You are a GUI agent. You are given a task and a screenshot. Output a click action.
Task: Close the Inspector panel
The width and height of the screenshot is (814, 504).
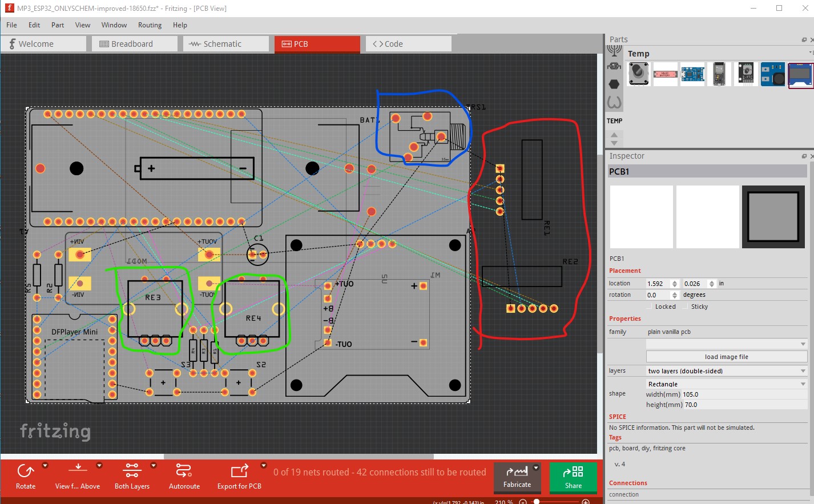812,156
